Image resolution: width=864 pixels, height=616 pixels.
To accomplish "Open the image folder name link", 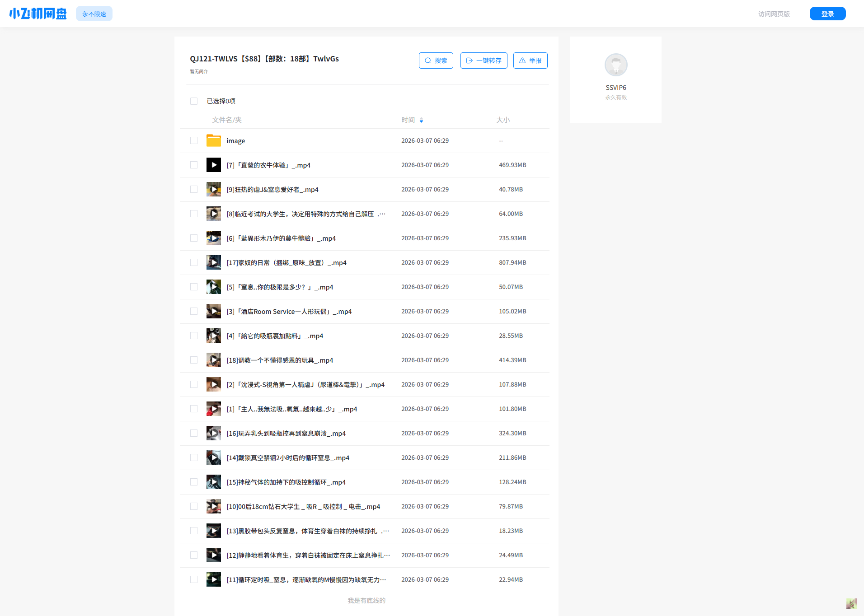I will coord(235,141).
